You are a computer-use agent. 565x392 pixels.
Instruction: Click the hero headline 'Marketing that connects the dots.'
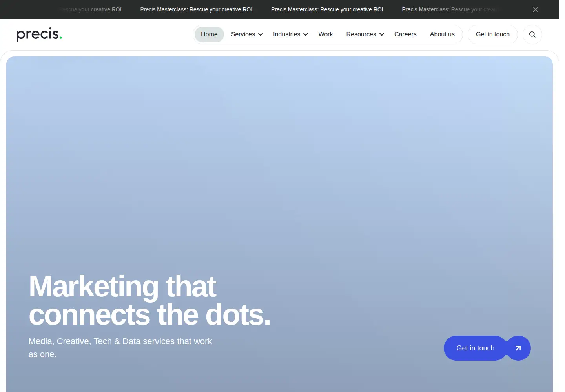coord(149,301)
